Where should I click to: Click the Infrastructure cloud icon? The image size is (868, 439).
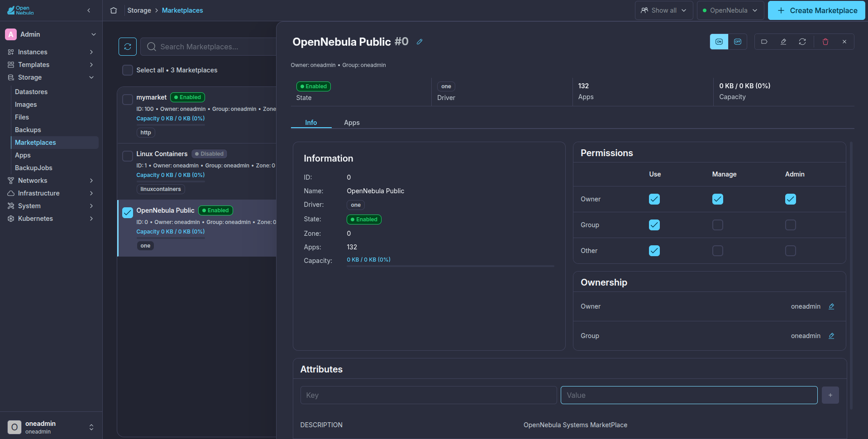click(11, 193)
